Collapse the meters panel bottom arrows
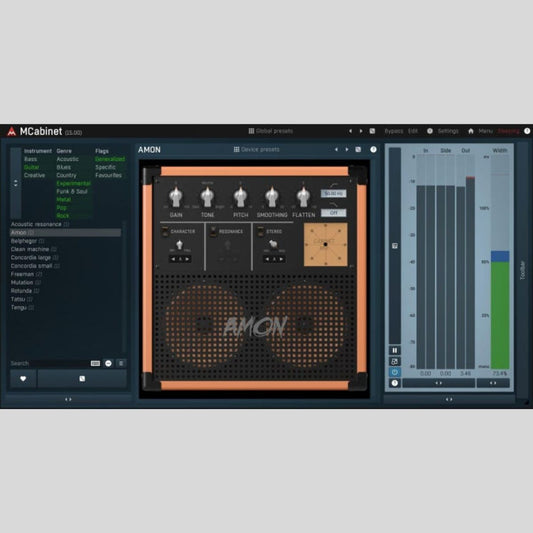The width and height of the screenshot is (533, 533). [449, 399]
